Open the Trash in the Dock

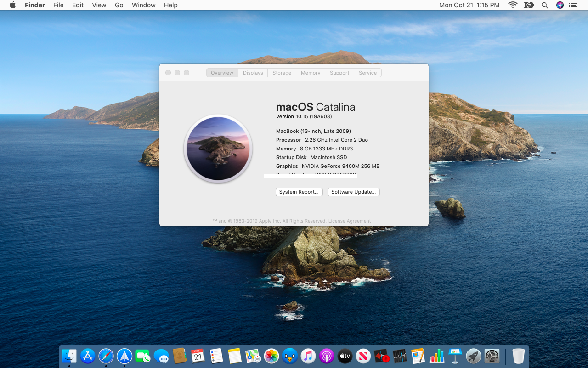519,356
